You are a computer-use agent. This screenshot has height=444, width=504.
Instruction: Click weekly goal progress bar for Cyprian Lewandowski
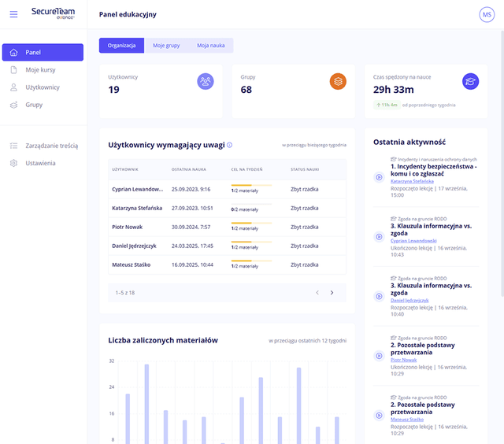coord(251,185)
